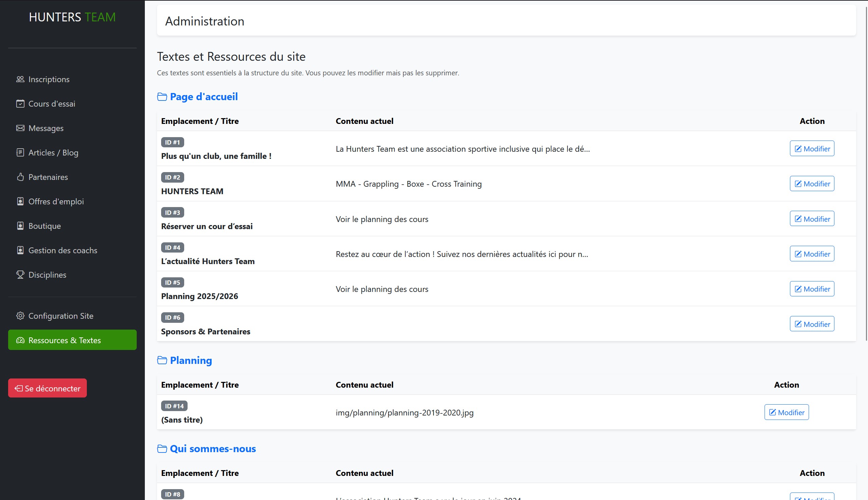
Task: Open the Boutique menu item
Action: (x=72, y=226)
